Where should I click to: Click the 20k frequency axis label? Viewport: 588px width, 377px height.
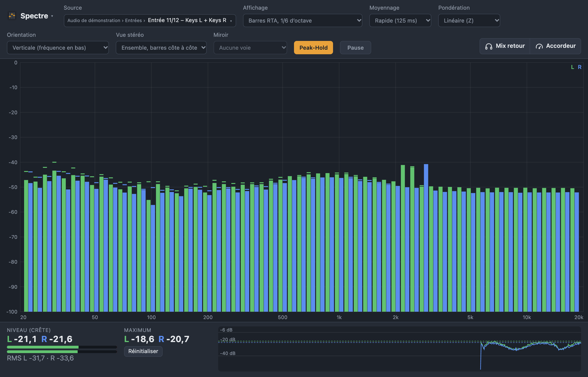pyautogui.click(x=579, y=317)
